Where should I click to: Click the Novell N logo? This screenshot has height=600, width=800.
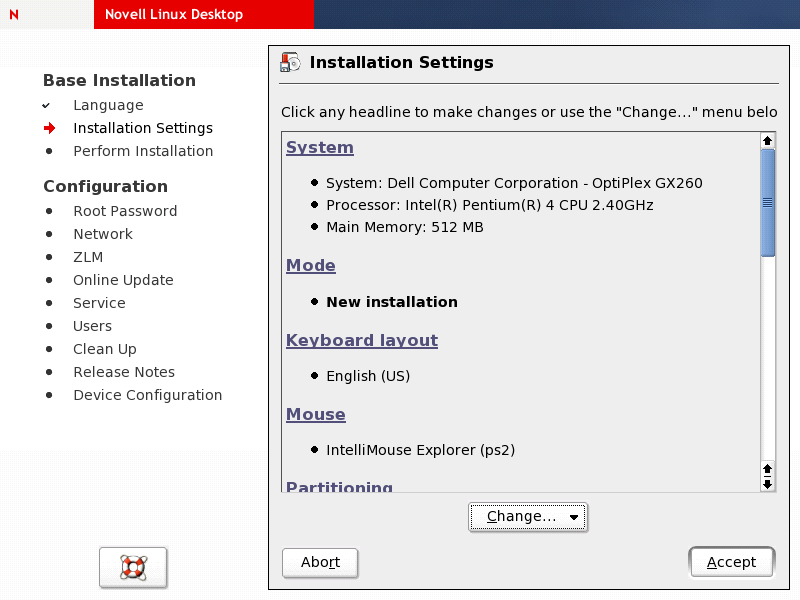tap(13, 15)
